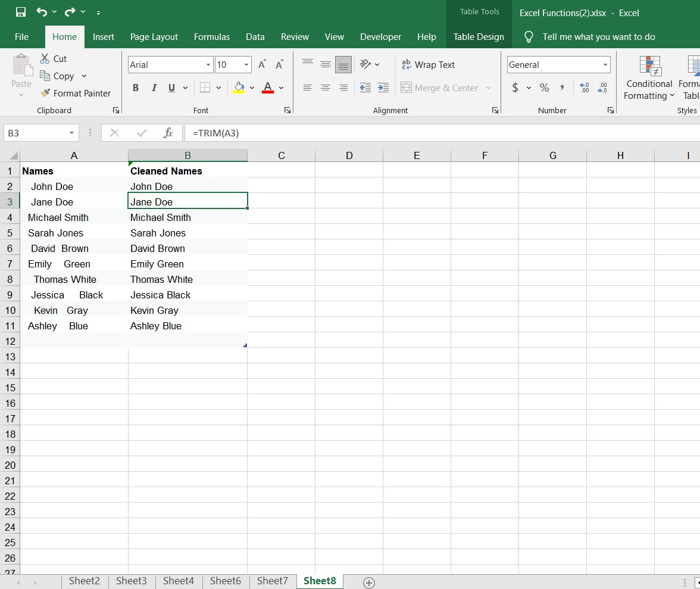The image size is (700, 589).
Task: Align text left
Action: [x=308, y=88]
